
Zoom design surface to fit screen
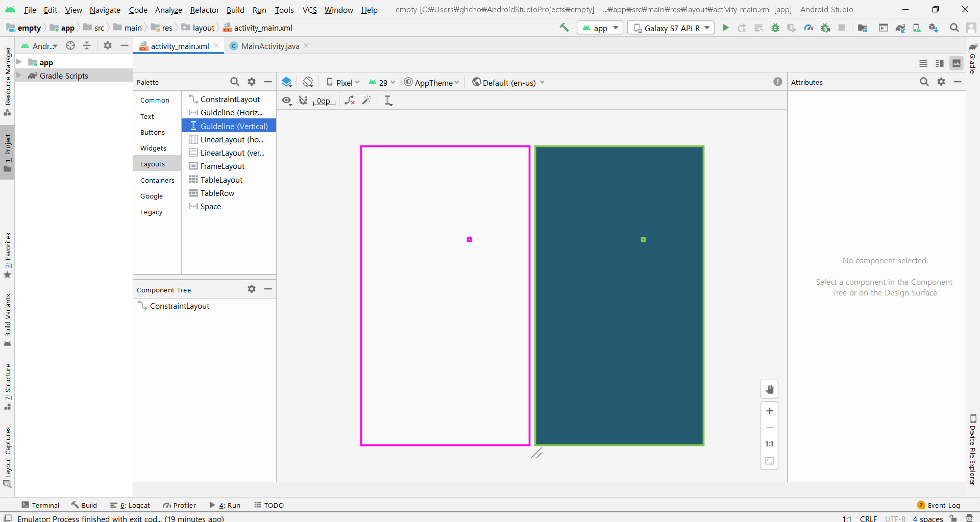coord(769,461)
